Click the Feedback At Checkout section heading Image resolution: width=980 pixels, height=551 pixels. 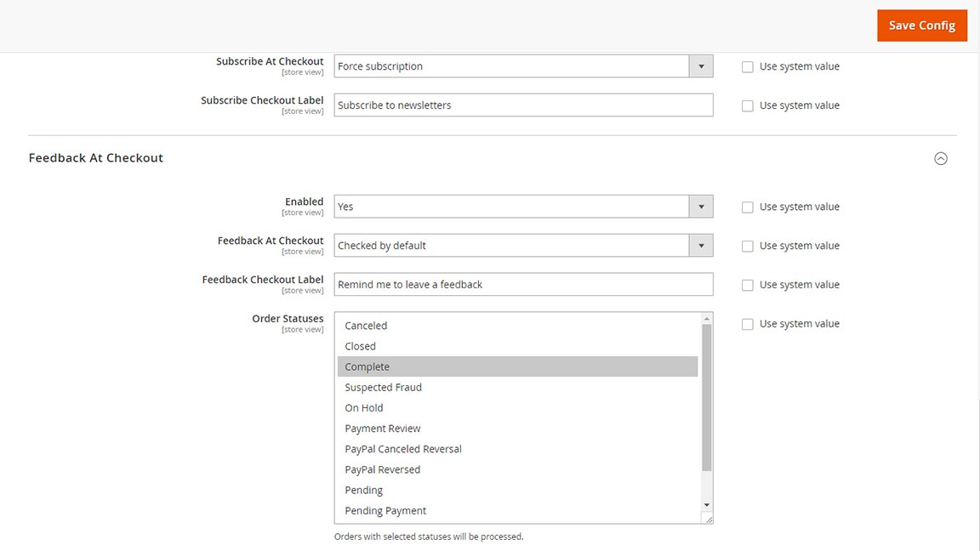point(95,158)
